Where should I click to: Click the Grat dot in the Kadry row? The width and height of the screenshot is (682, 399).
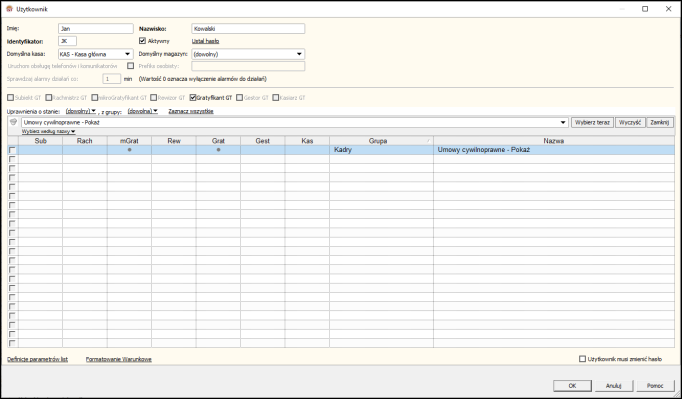pyautogui.click(x=218, y=150)
